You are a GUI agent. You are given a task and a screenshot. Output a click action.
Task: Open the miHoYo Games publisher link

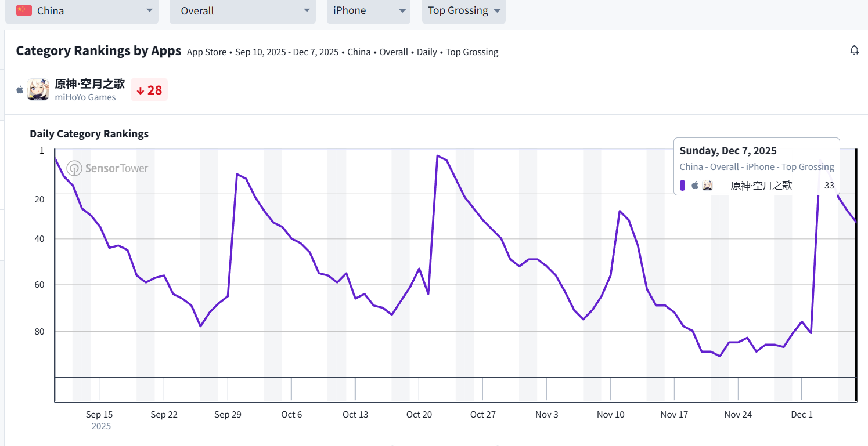[x=85, y=97]
